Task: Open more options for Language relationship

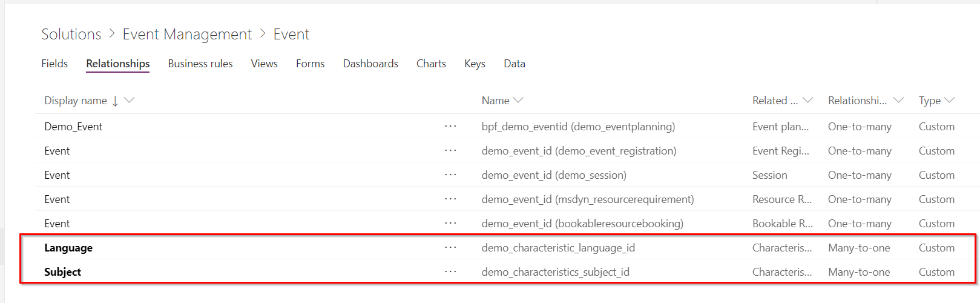Action: point(450,247)
